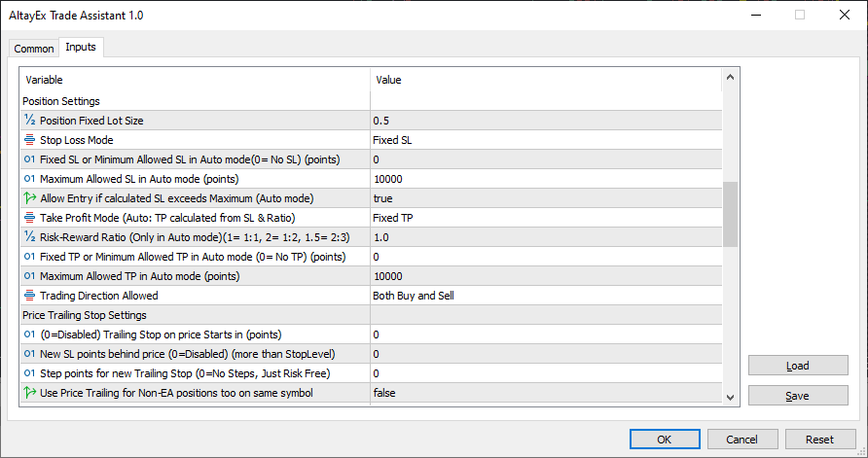Select the 'Trading Direction Allowed' variable label

99,296
